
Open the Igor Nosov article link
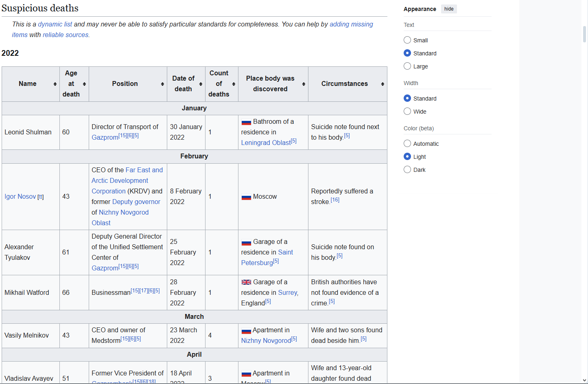tap(20, 197)
